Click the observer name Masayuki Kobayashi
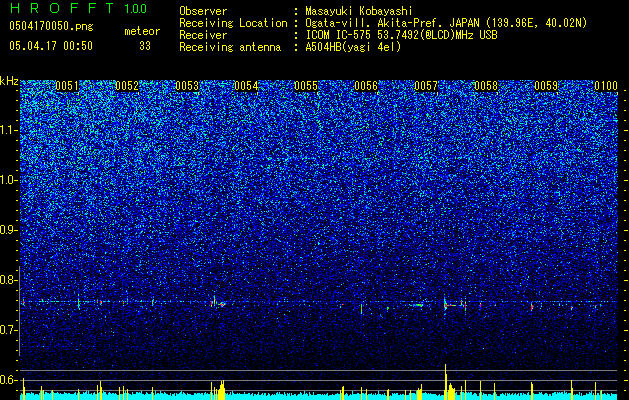The height and width of the screenshot is (400, 629). coord(359,11)
